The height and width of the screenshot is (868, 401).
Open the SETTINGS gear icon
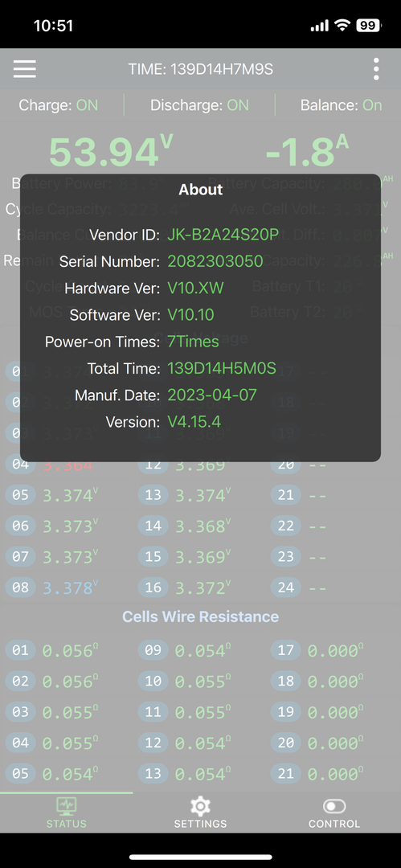200,806
